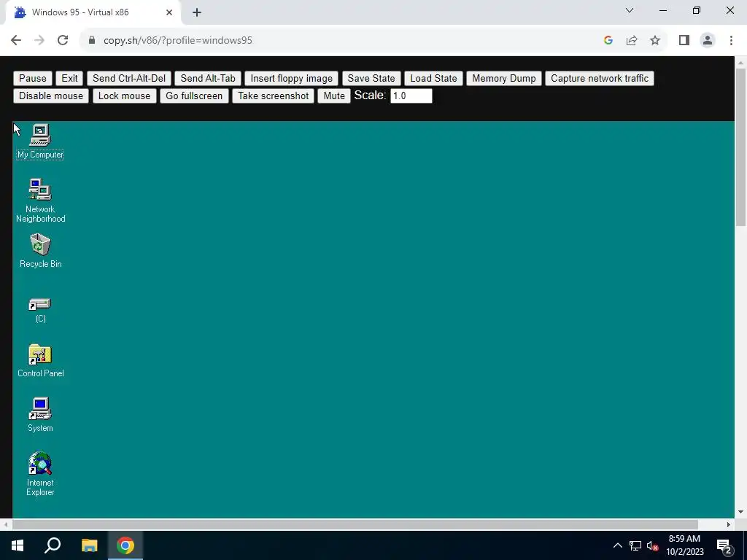Click the Go fullscreen button
This screenshot has height=560, width=747.
[194, 96]
